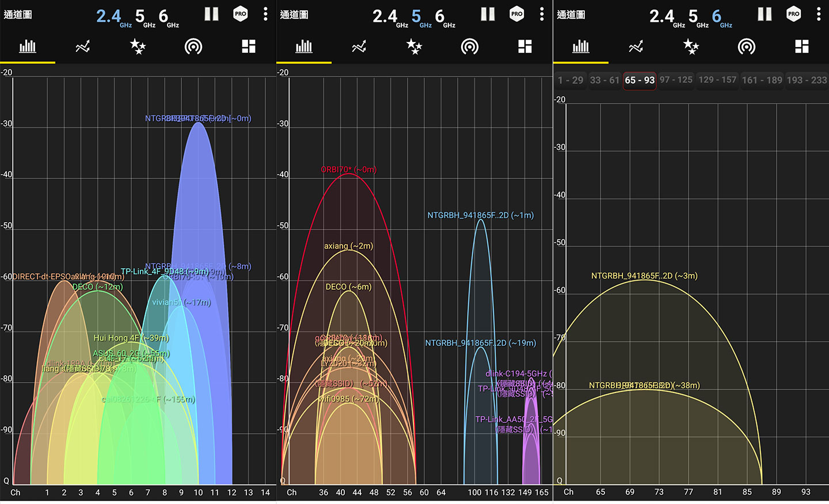829x504 pixels.
Task: Tap the DECO (~6m) label on the 5 GHz chart
Action: [348, 287]
